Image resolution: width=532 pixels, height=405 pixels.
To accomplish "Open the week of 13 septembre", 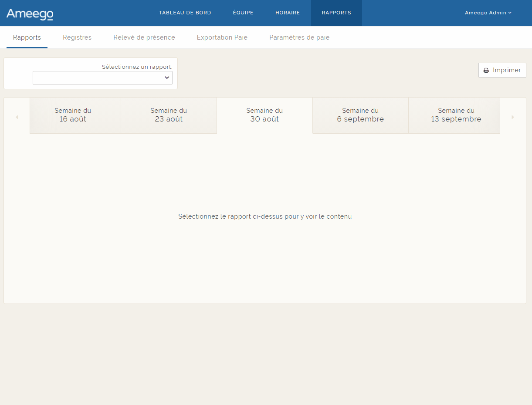I will click(x=456, y=115).
